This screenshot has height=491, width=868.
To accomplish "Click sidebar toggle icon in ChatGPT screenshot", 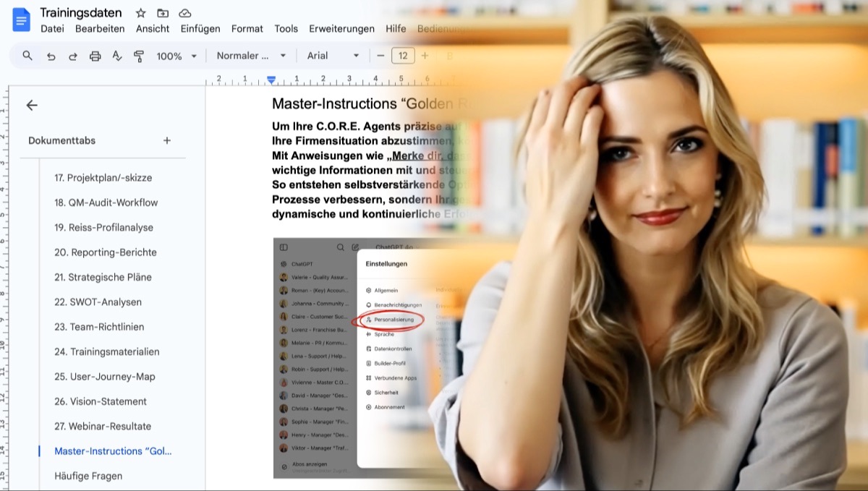I will click(x=284, y=247).
